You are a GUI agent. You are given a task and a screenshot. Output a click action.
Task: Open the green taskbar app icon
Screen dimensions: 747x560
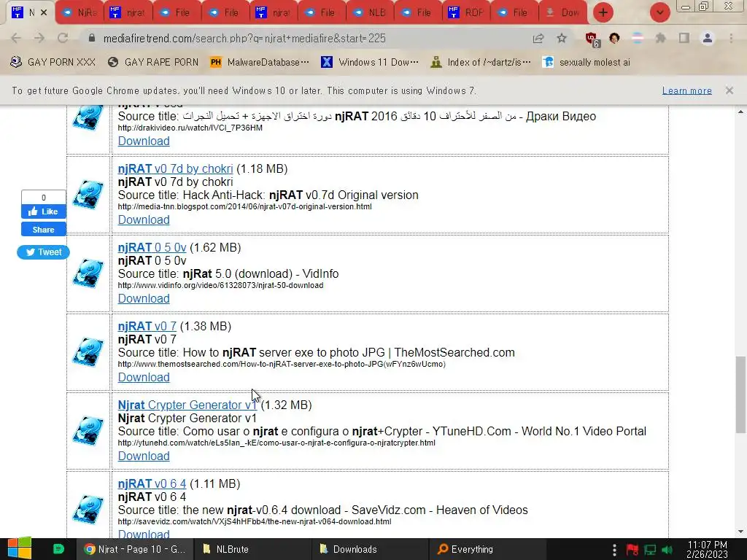tap(58, 549)
